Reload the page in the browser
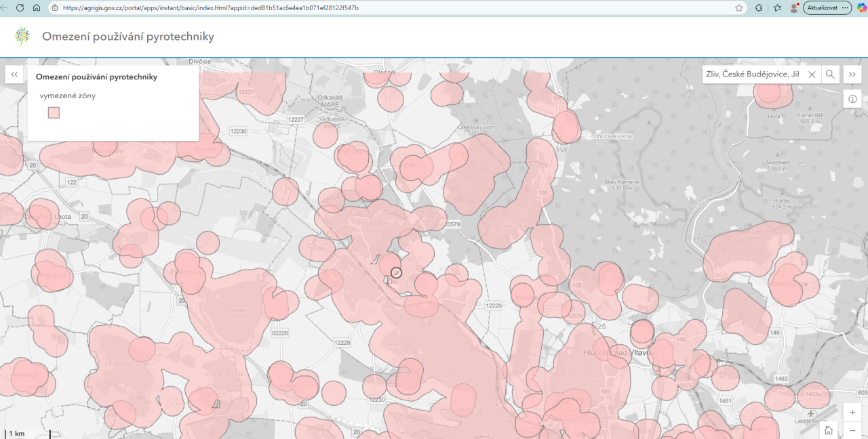This screenshot has height=439, width=868. pos(20,7)
